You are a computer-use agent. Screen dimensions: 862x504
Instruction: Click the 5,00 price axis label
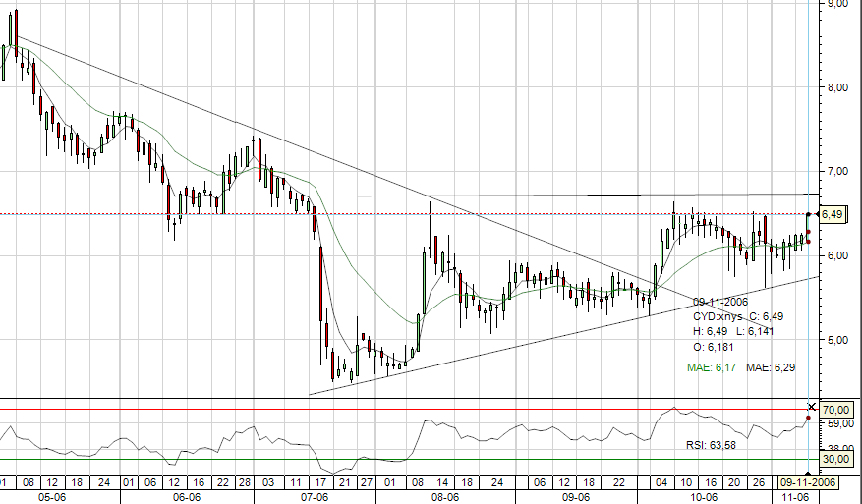837,340
